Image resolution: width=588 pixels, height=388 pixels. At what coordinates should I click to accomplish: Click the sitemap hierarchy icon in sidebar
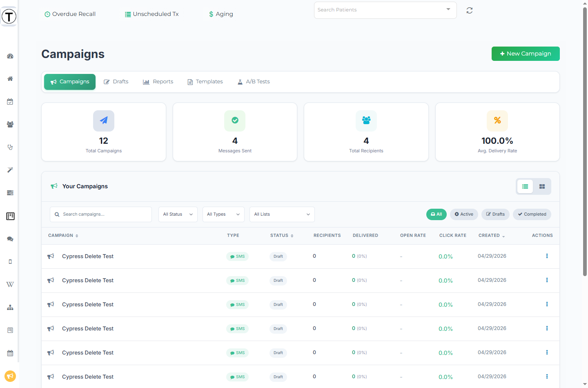pyautogui.click(x=10, y=308)
